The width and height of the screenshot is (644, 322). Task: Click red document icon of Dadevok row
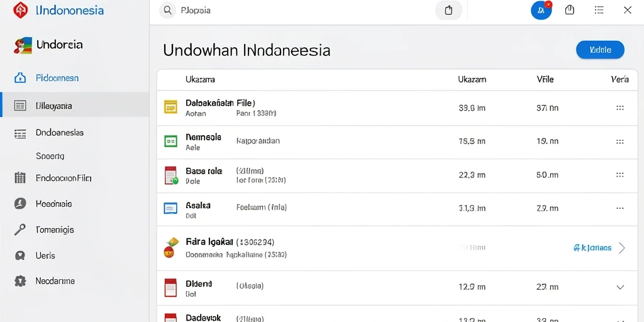tap(170, 318)
